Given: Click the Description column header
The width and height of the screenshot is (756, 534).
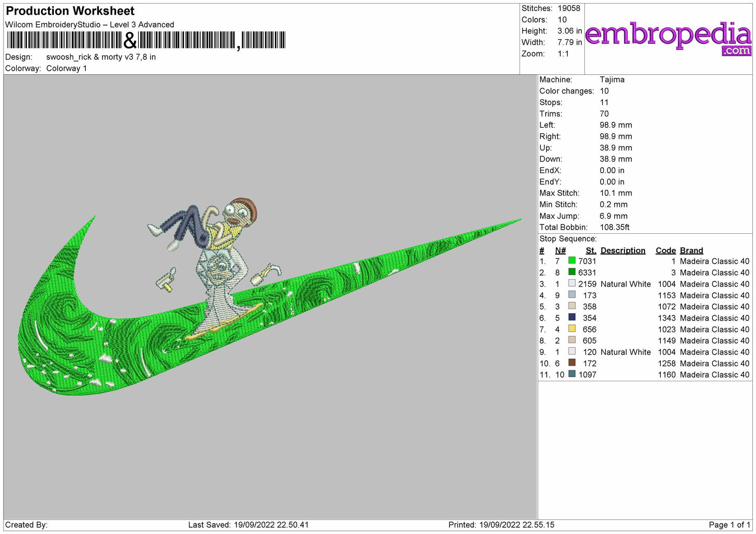Looking at the screenshot, I should (623, 251).
